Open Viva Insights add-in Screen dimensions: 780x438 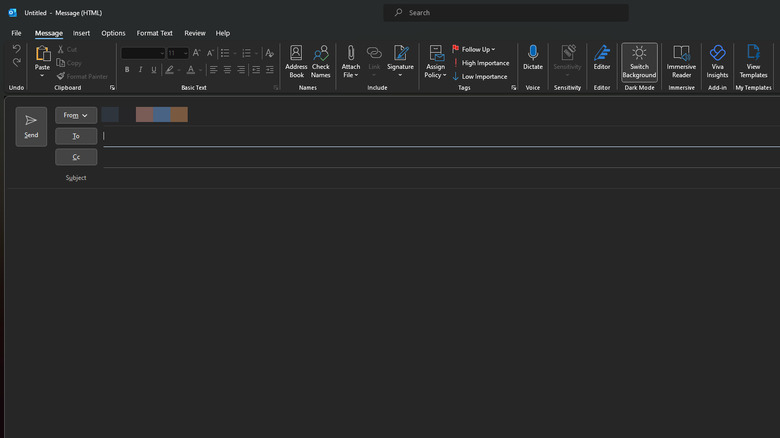pos(717,61)
